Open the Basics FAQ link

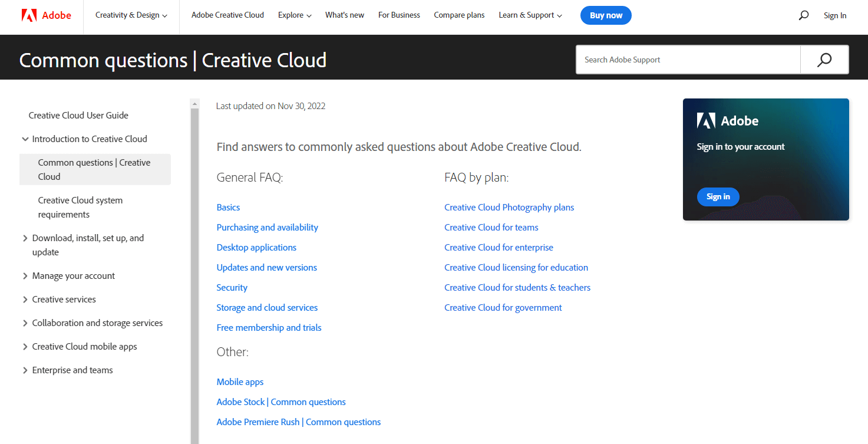coord(228,207)
